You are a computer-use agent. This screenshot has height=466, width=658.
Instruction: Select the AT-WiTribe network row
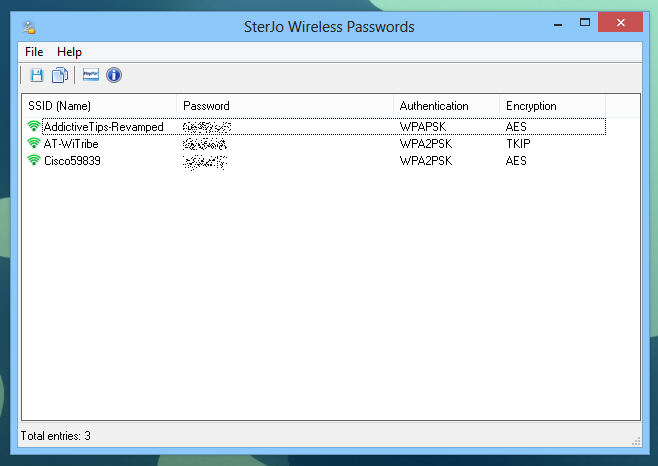pyautogui.click(x=314, y=144)
